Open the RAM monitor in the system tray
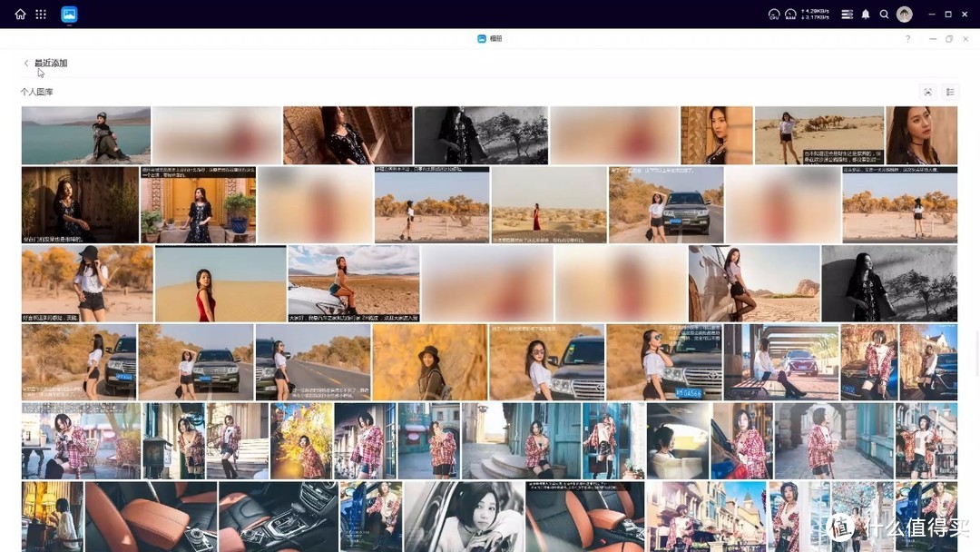Image resolution: width=980 pixels, height=552 pixels. coord(790,14)
